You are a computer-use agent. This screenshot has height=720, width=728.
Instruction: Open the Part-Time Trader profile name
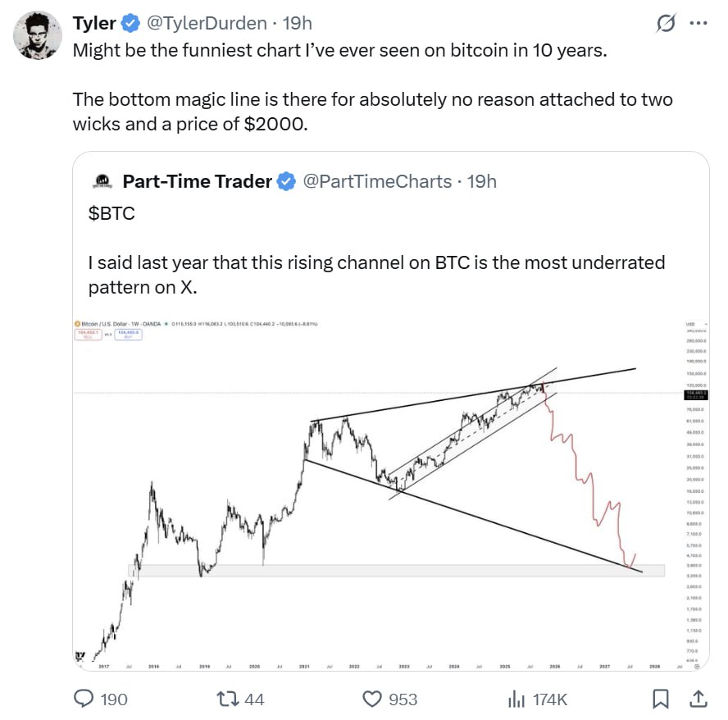197,181
